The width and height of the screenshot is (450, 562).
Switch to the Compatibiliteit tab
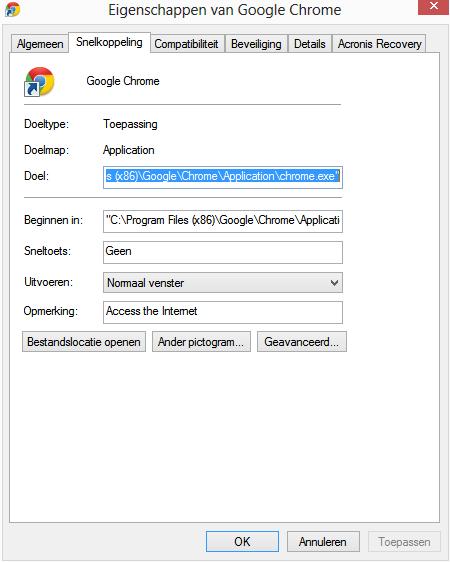(187, 44)
